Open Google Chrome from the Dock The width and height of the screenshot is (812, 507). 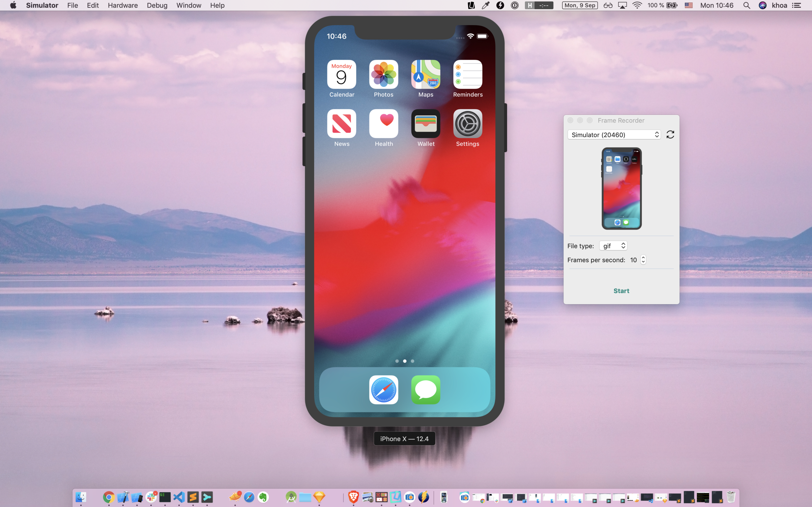pos(109,497)
